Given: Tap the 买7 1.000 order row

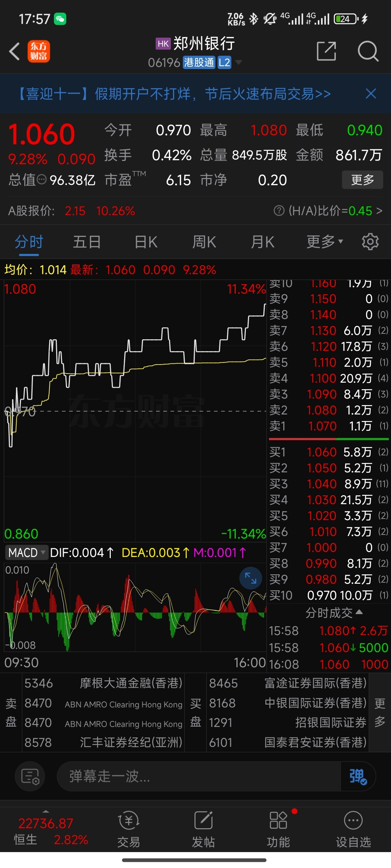Looking at the screenshot, I should click(329, 548).
